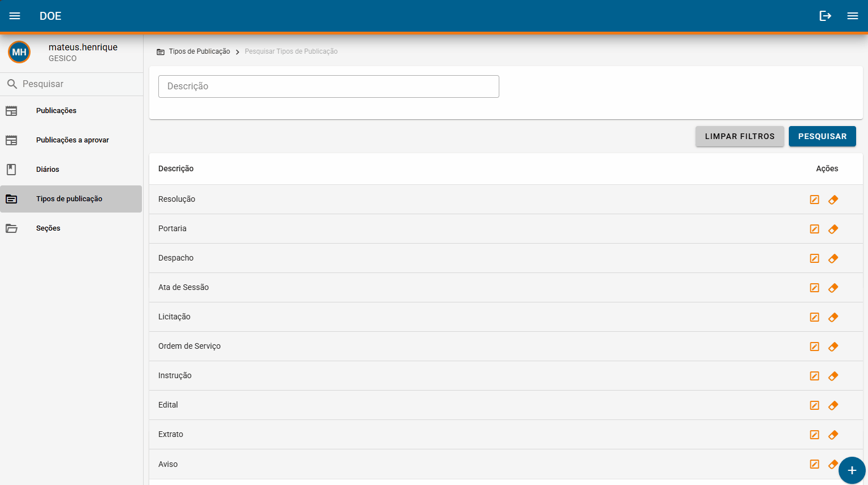The height and width of the screenshot is (485, 868).
Task: Delete the Licitação row with eraser icon
Action: coord(833,317)
